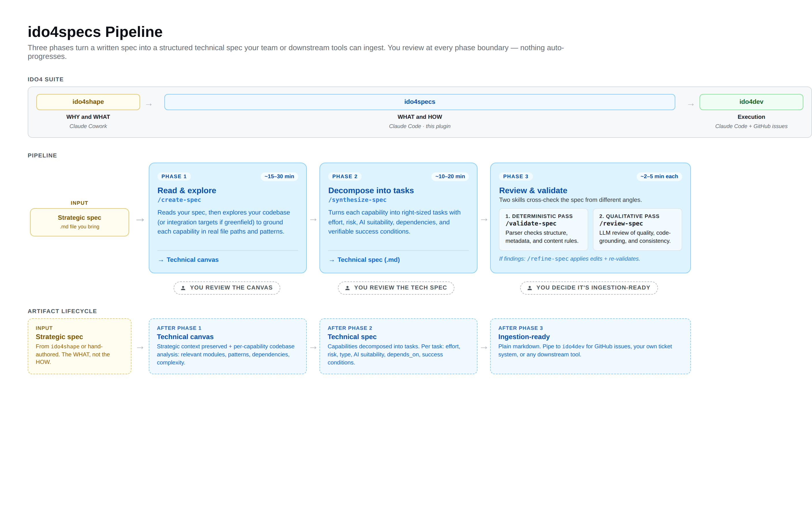Viewport: 812px width, 519px height.
Task: Click the 'YOU DECIDE IT'S INGESTION-READY' pill
Action: [589, 288]
